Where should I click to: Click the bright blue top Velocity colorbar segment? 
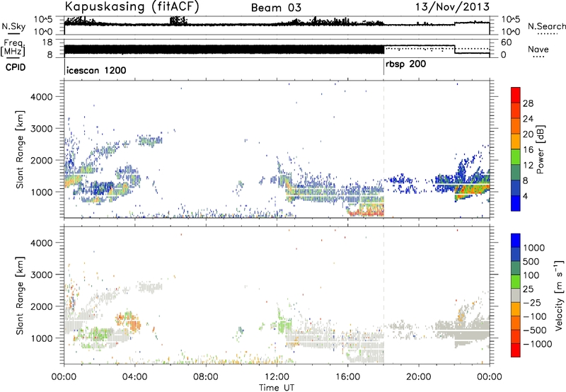tap(516, 241)
